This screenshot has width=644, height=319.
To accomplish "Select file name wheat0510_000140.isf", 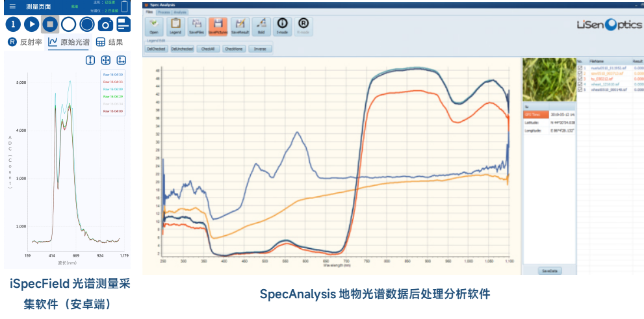I will point(609,90).
